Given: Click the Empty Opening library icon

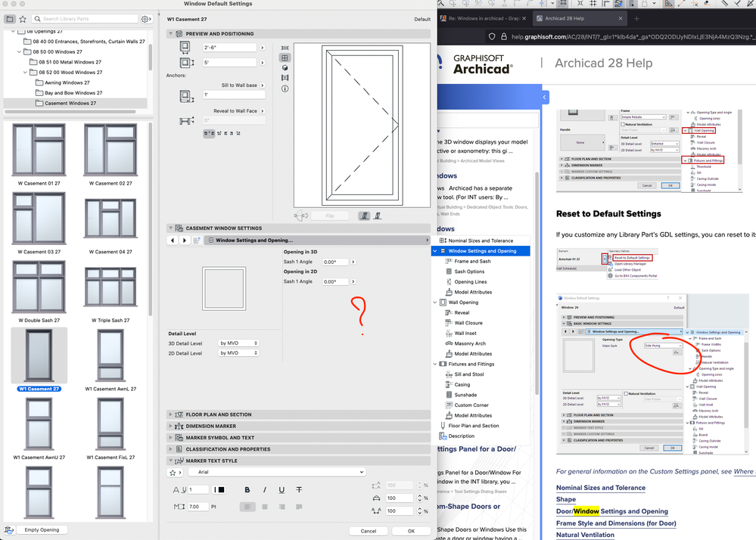Looking at the screenshot, I should tap(8, 530).
